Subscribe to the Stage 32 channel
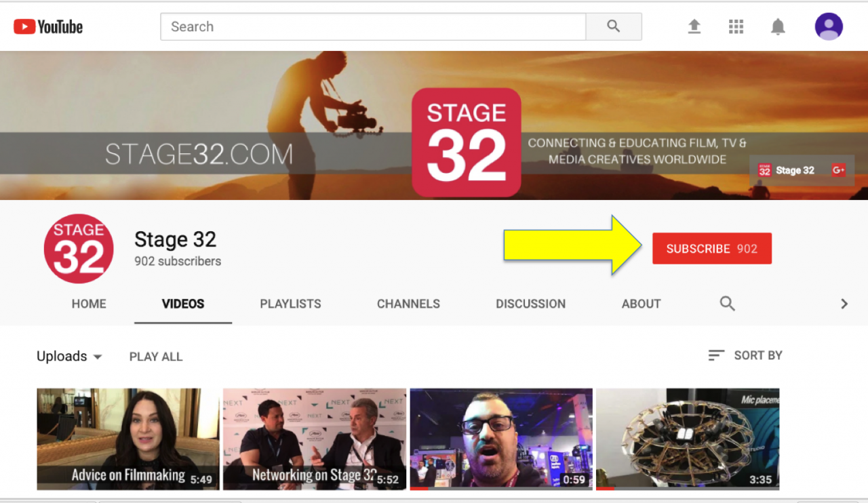The image size is (868, 503). pos(711,249)
